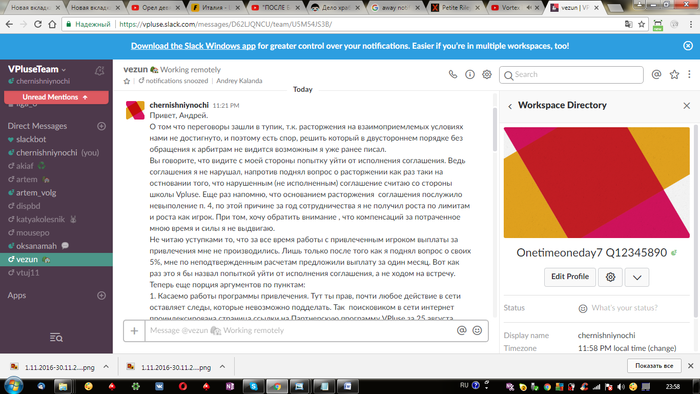This screenshot has width=700, height=394.
Task: Open menu for first downloaded png
Action: point(106,367)
